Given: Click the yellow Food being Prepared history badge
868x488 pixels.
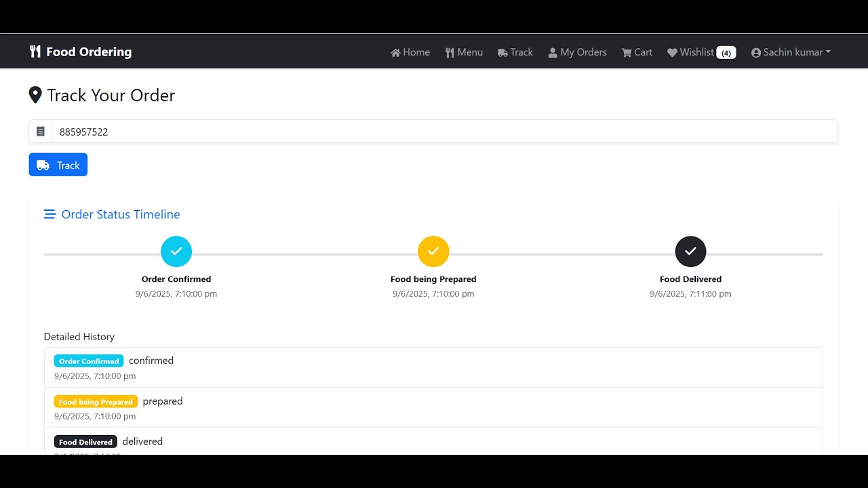Looking at the screenshot, I should [96, 401].
